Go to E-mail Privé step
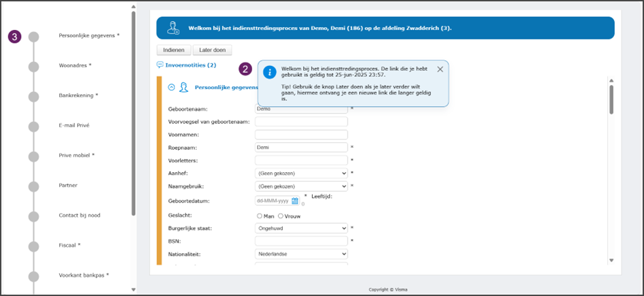 (x=74, y=125)
